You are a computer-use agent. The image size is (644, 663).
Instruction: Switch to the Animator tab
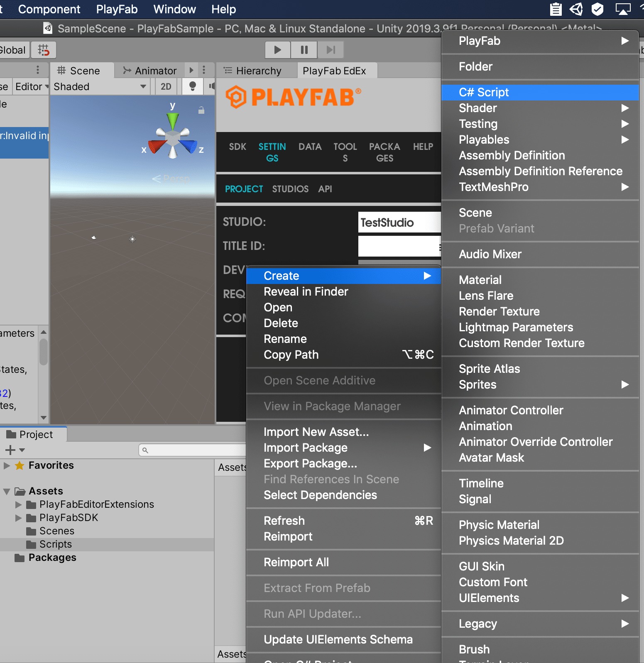point(150,71)
